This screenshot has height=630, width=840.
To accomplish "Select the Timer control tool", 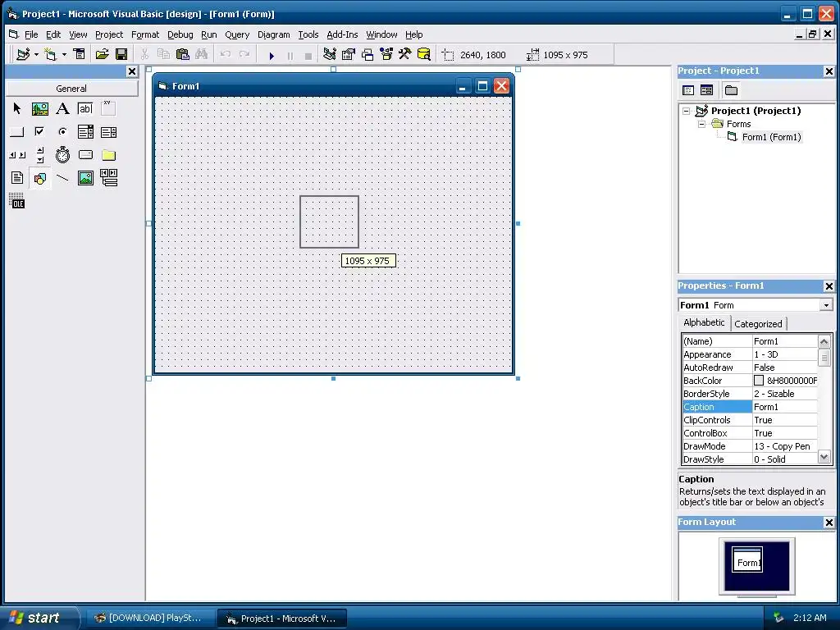I will 62,155.
